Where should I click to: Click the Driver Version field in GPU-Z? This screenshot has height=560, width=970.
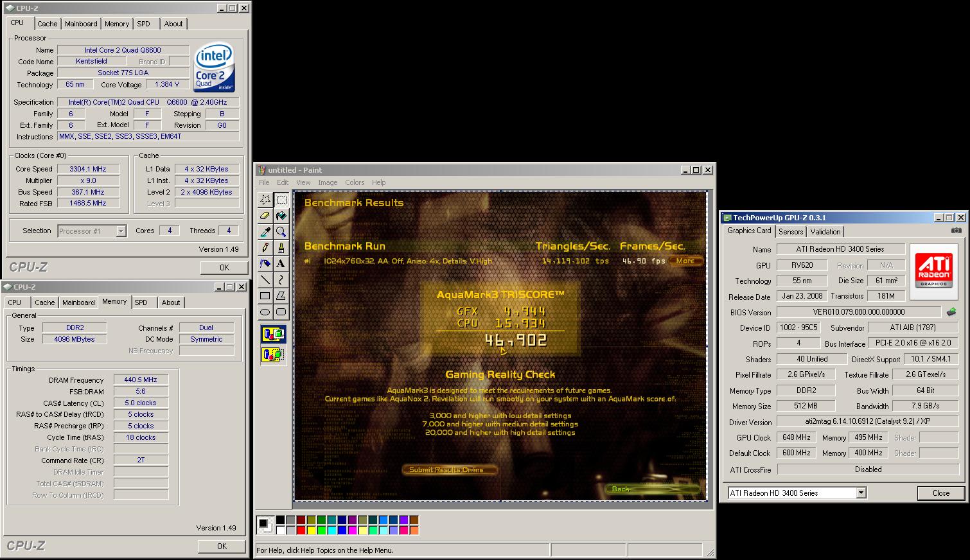(x=868, y=422)
